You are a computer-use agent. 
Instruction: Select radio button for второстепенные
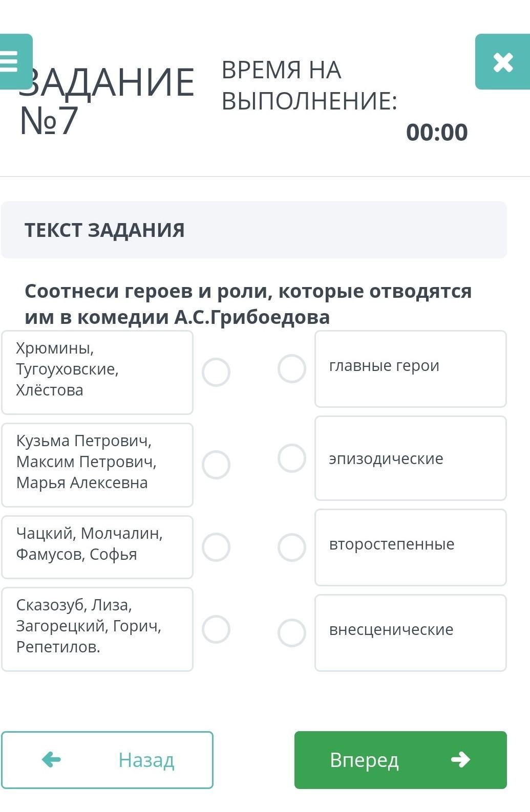pos(291,547)
